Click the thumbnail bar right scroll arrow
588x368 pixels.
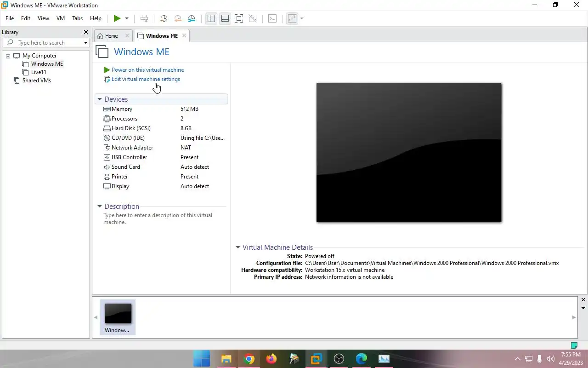click(x=574, y=317)
